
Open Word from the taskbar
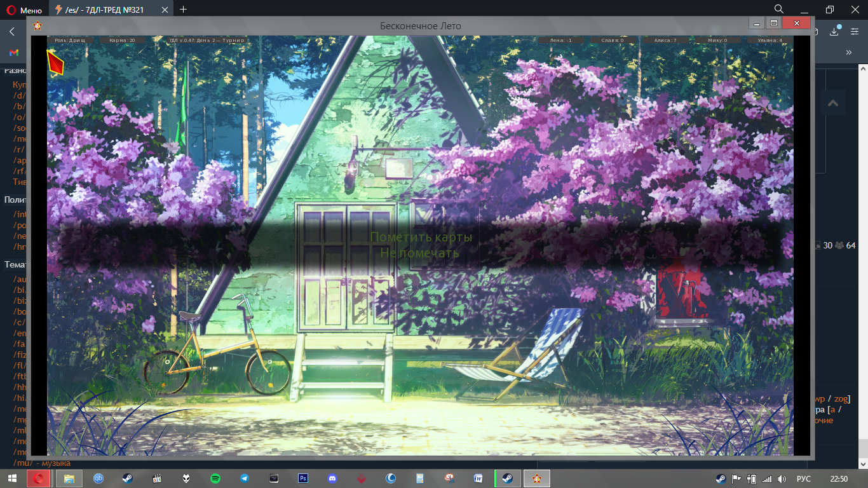478,478
